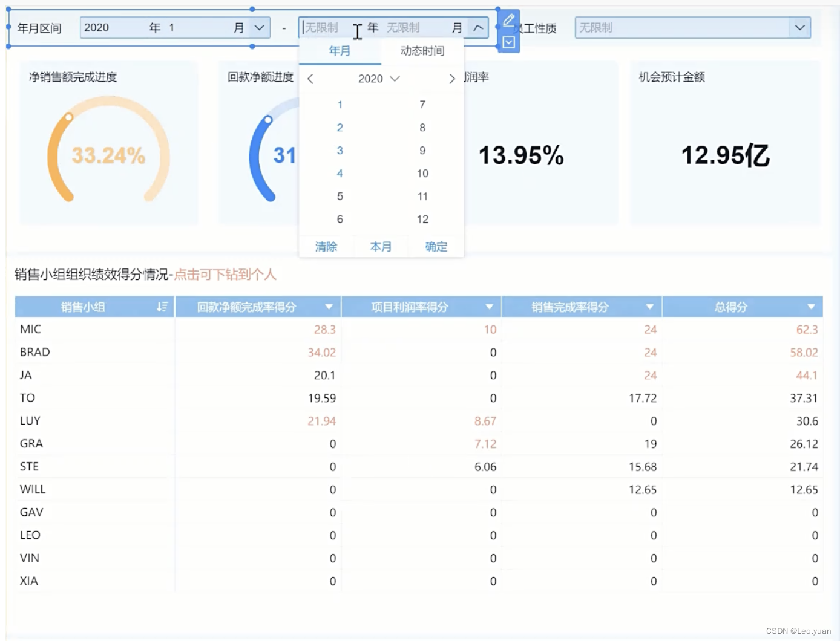
Task: Click the JA sales group row
Action: pos(419,376)
